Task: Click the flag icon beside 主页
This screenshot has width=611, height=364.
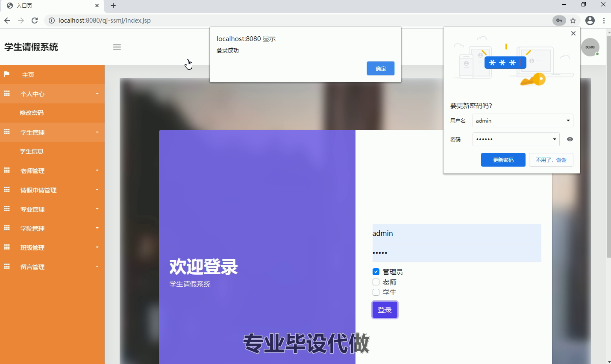Action: pyautogui.click(x=7, y=74)
